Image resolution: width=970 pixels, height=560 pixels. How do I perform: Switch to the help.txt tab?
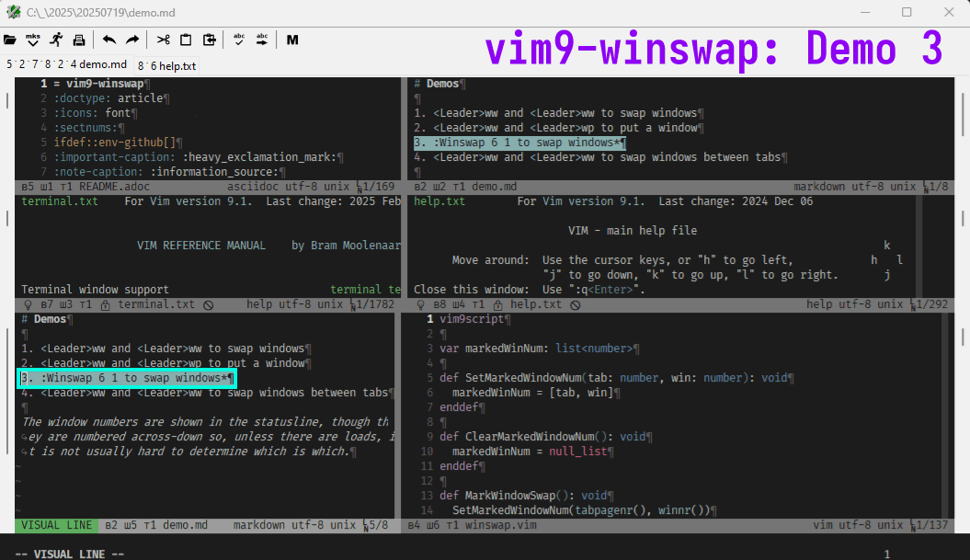click(166, 65)
